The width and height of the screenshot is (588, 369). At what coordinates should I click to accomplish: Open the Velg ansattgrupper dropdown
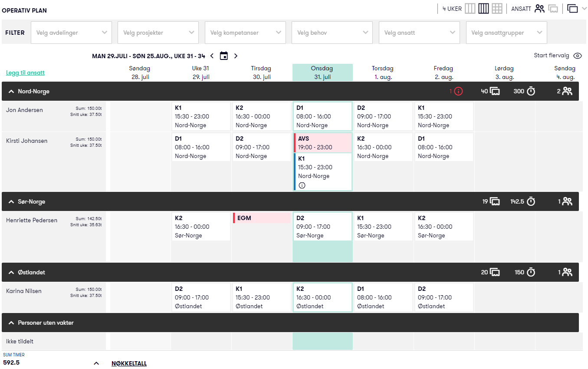pyautogui.click(x=506, y=33)
